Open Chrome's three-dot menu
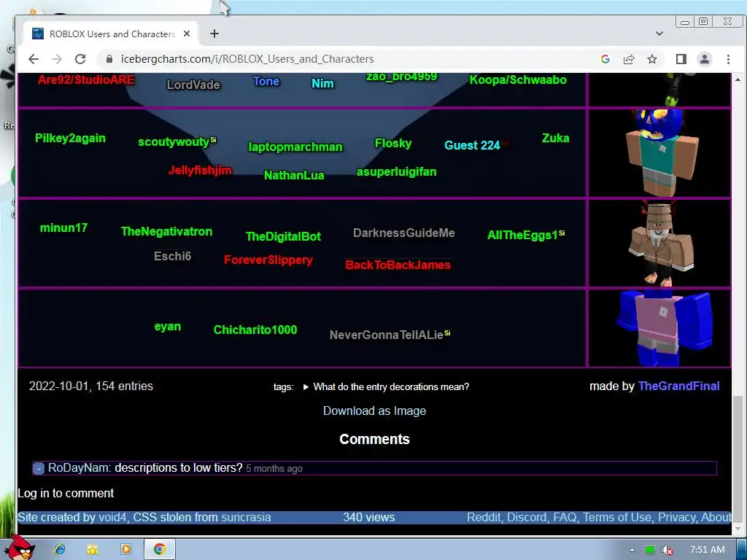747x560 pixels. click(728, 59)
